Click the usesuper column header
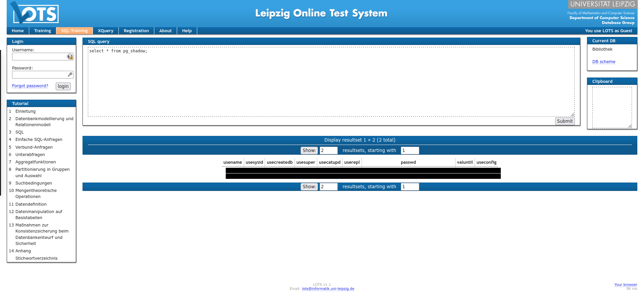644x304 pixels. point(306,162)
